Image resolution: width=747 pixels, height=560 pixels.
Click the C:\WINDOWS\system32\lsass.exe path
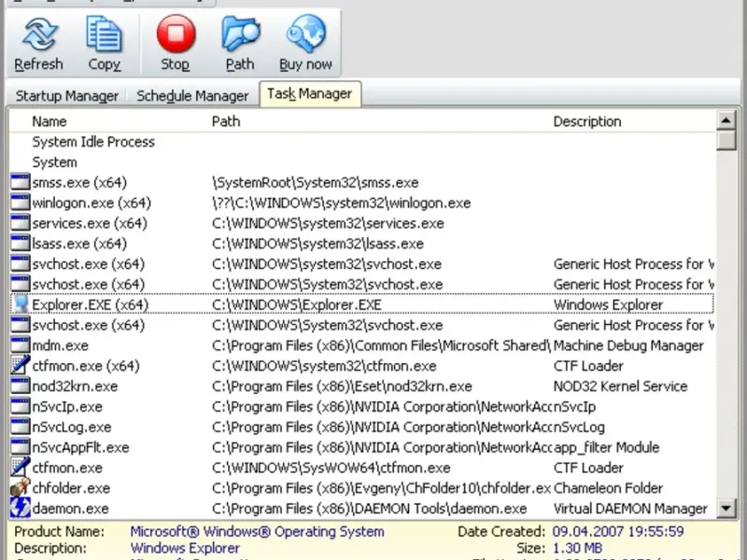(317, 244)
